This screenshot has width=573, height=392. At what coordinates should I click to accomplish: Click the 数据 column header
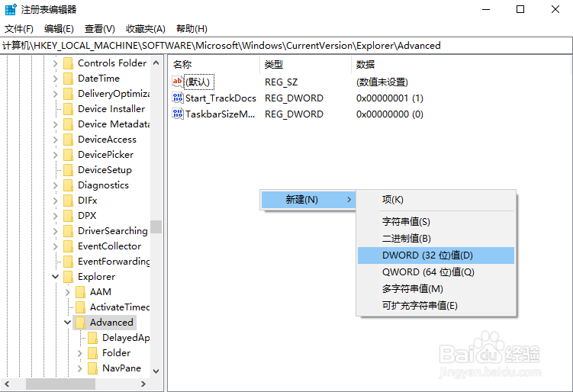click(460, 64)
